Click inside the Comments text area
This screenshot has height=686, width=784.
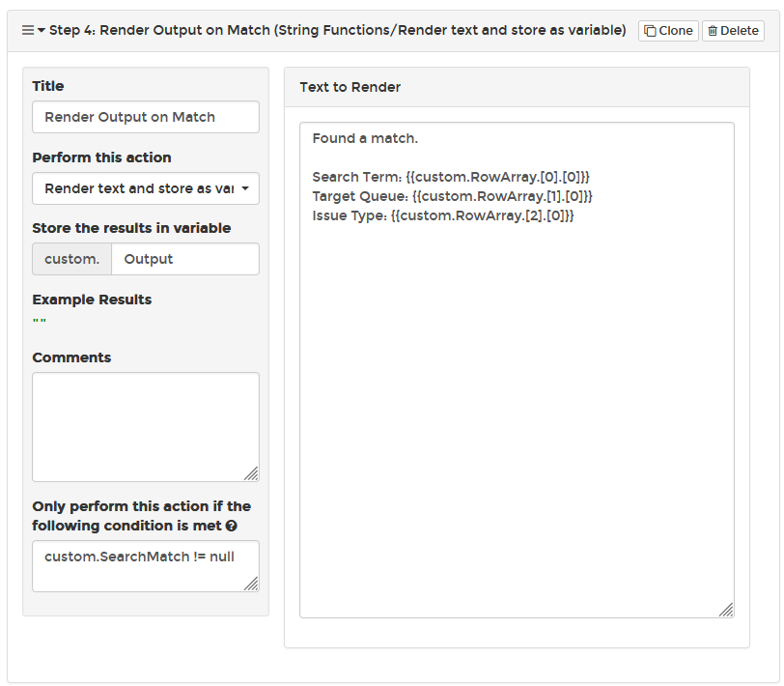(146, 427)
